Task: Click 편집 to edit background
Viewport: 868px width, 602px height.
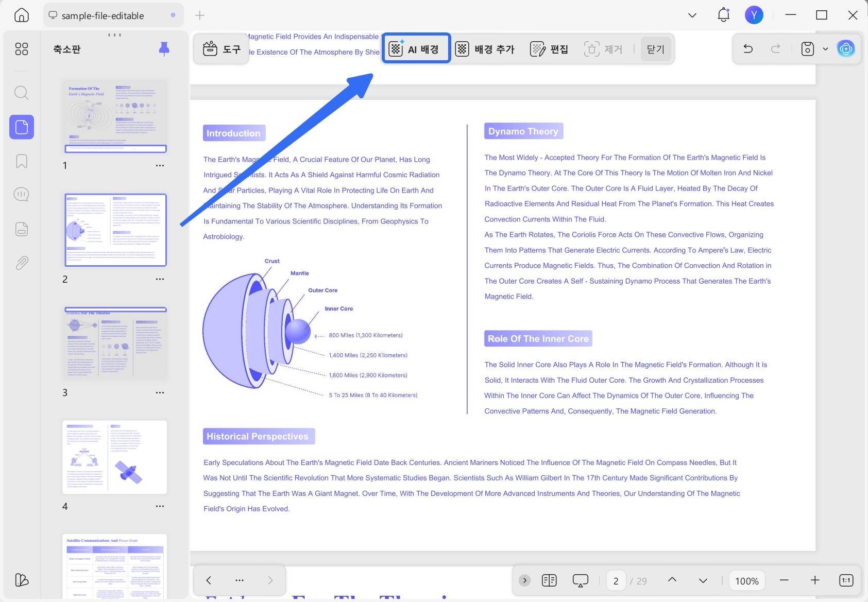Action: pyautogui.click(x=549, y=49)
